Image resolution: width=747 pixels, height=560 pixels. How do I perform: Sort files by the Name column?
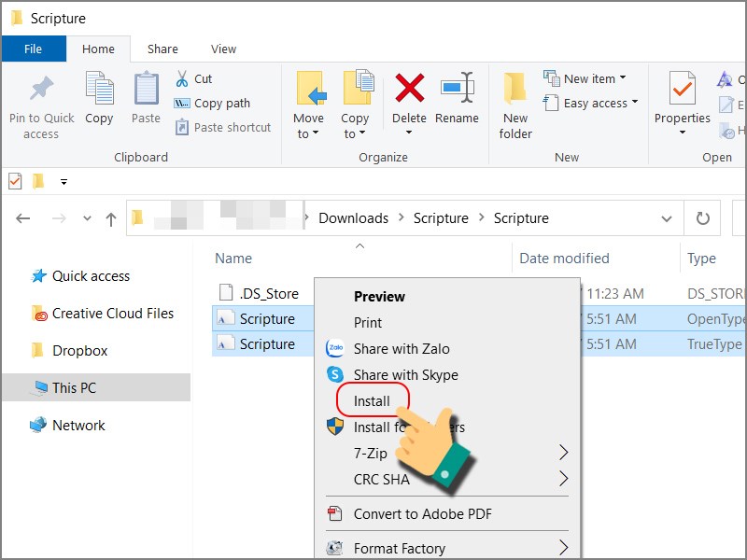(233, 259)
